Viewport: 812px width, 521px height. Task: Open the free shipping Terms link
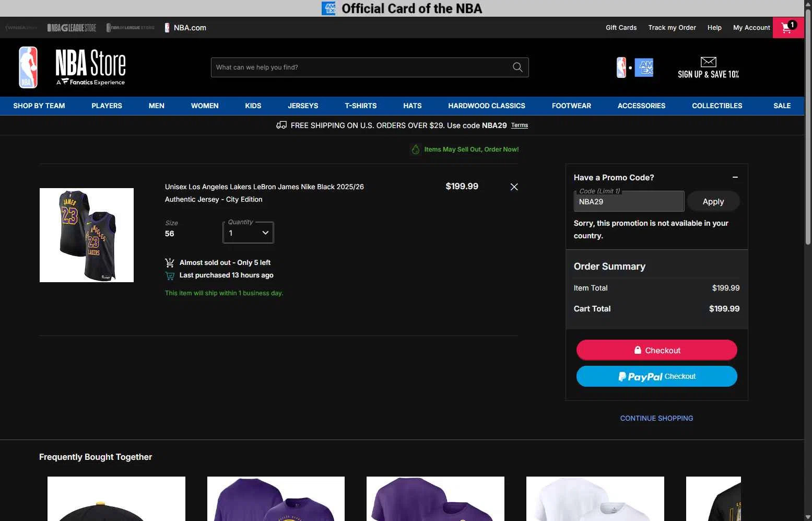coord(520,125)
